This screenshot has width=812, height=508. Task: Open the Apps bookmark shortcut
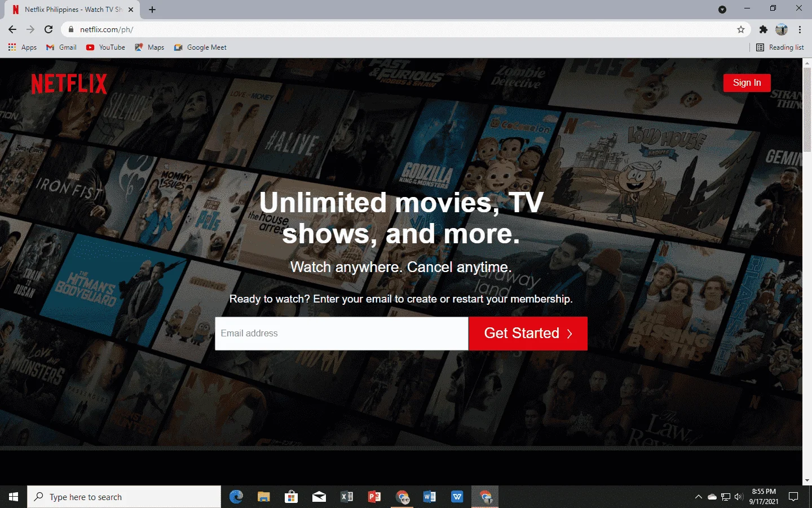[x=23, y=47]
